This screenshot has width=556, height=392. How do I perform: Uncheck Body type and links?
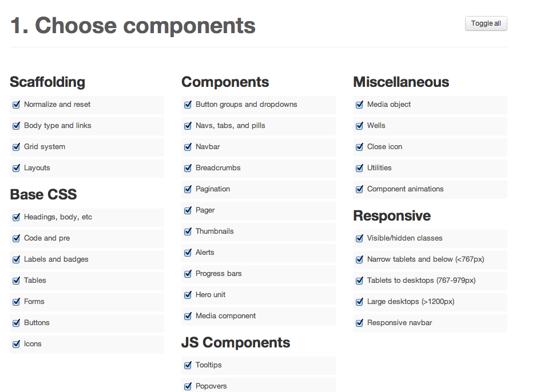point(16,126)
